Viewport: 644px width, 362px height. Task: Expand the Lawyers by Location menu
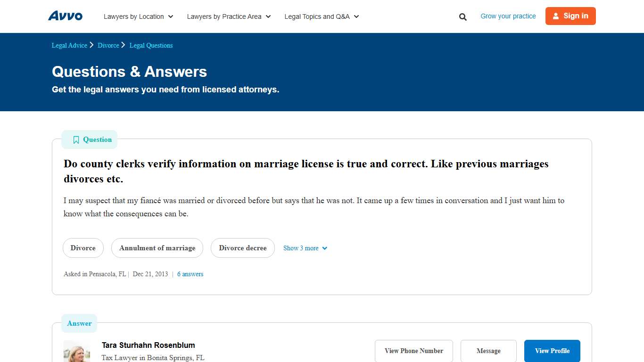138,16
